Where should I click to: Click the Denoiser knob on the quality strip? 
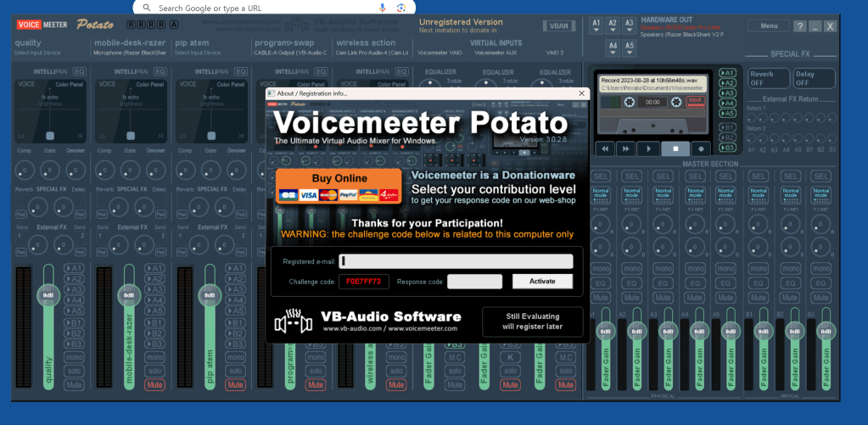pos(76,170)
